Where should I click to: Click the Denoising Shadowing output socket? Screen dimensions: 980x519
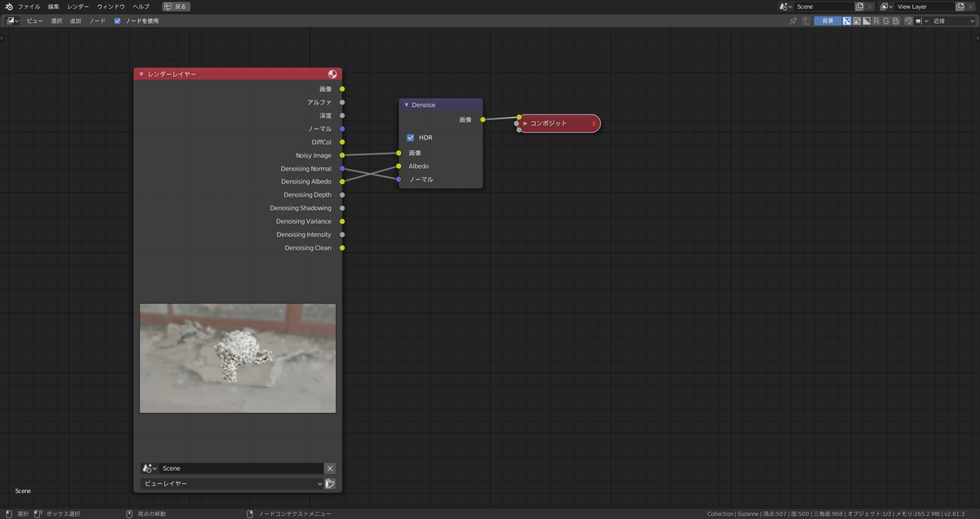coord(342,208)
